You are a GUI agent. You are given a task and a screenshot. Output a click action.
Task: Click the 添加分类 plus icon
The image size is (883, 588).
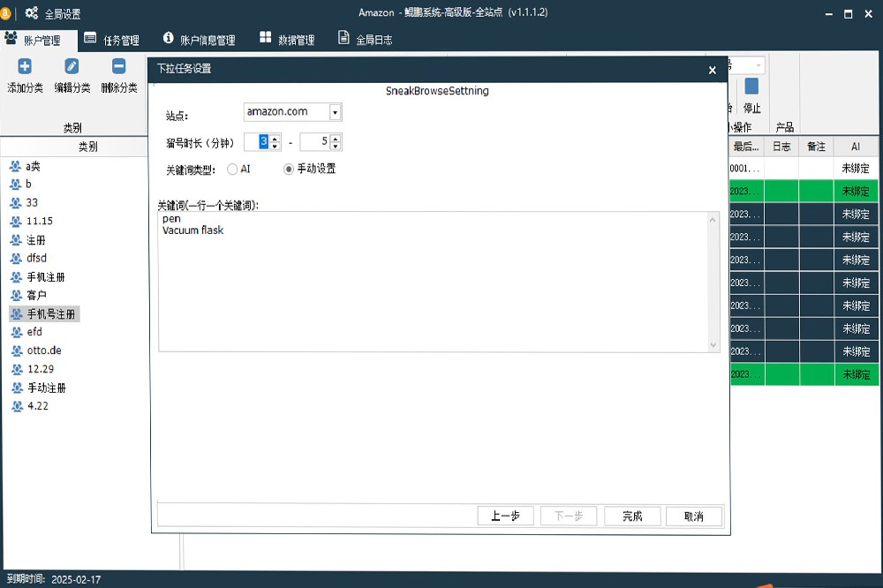pyautogui.click(x=24, y=66)
